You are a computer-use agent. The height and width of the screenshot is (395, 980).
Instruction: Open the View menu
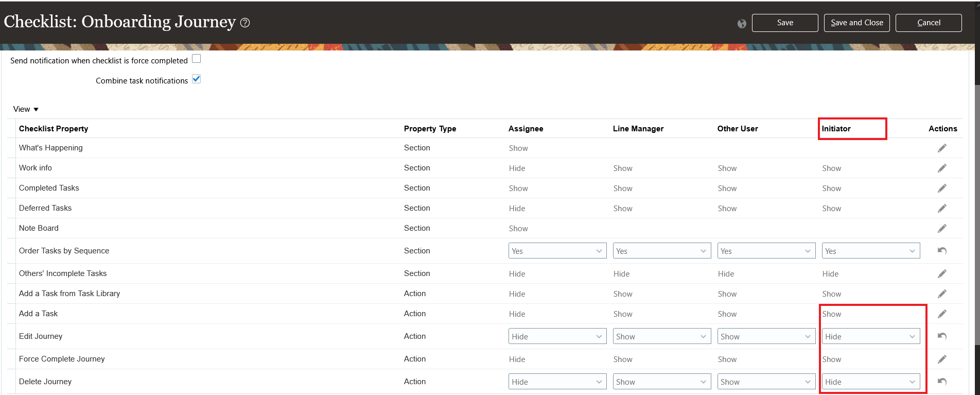(x=26, y=109)
